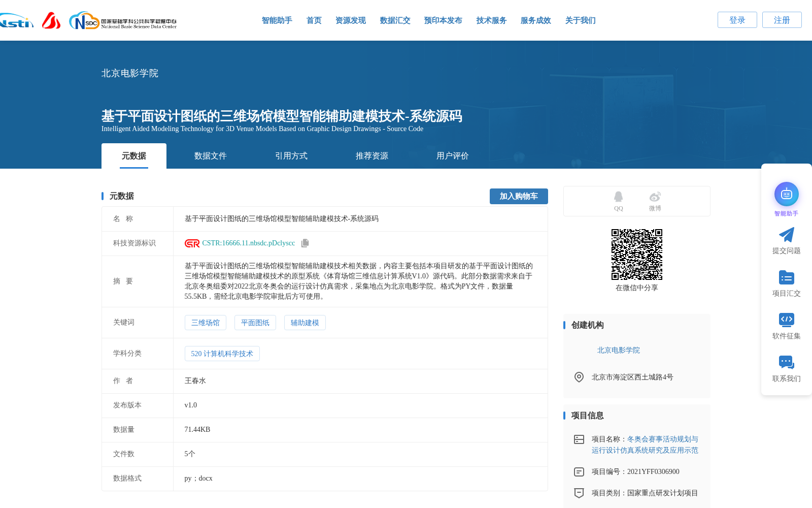Copy the CSTR identifier with the copy icon
Image resolution: width=812 pixels, height=508 pixels.
pyautogui.click(x=305, y=243)
